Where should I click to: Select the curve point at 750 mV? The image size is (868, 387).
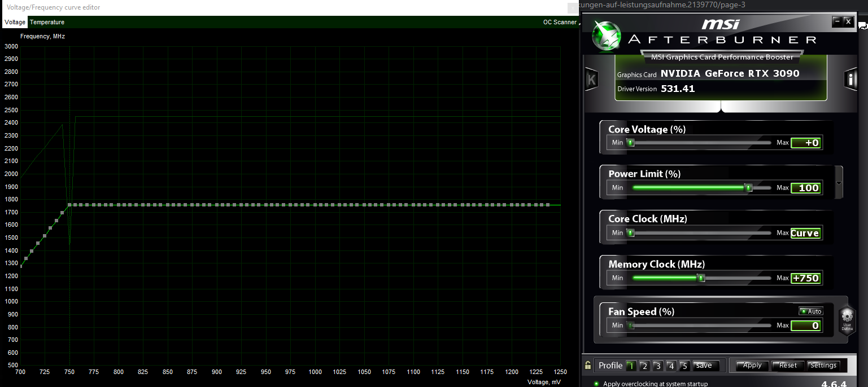click(x=69, y=205)
